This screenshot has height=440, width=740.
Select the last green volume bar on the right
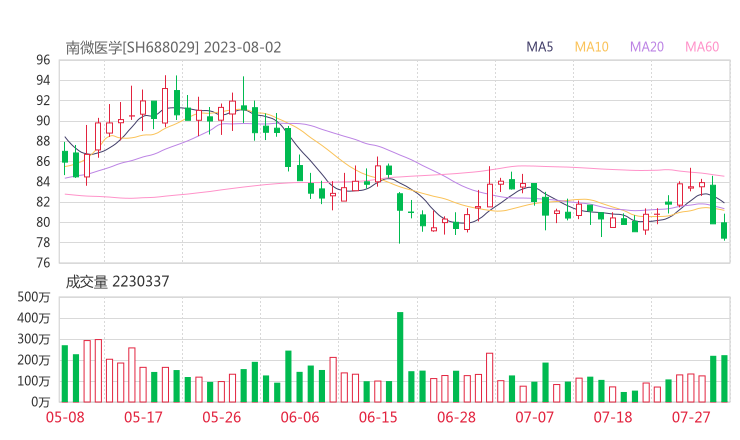[724, 379]
